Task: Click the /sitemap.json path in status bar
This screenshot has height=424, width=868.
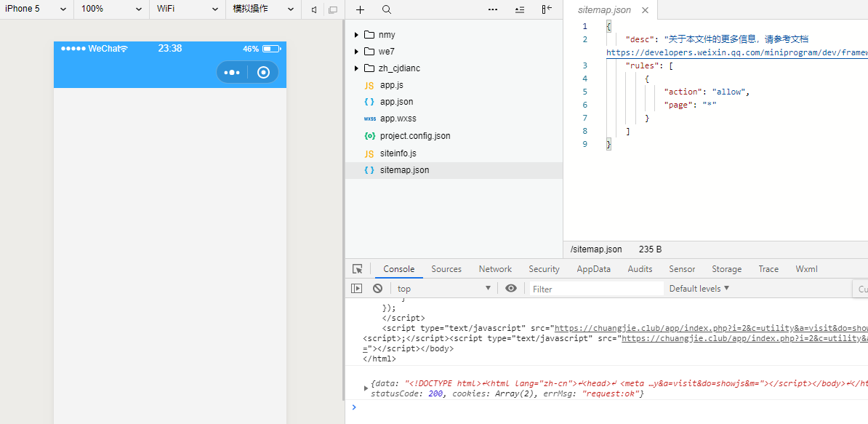Action: click(x=595, y=249)
